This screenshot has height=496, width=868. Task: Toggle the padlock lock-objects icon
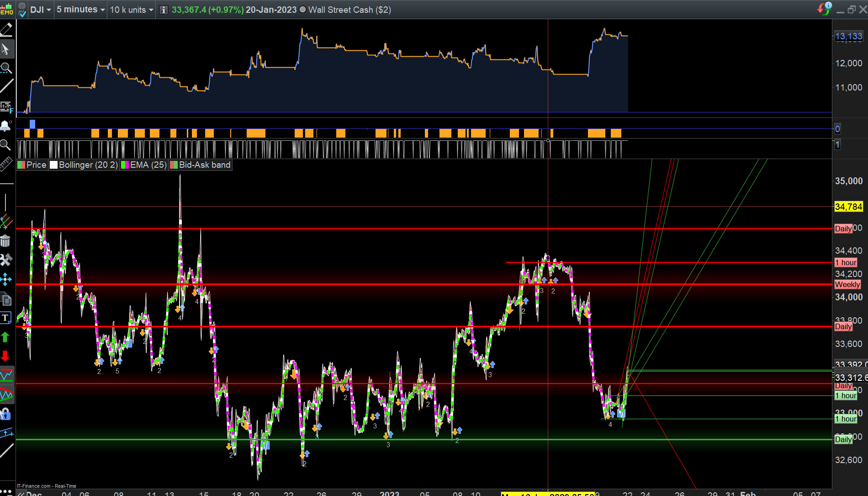pyautogui.click(x=5, y=414)
